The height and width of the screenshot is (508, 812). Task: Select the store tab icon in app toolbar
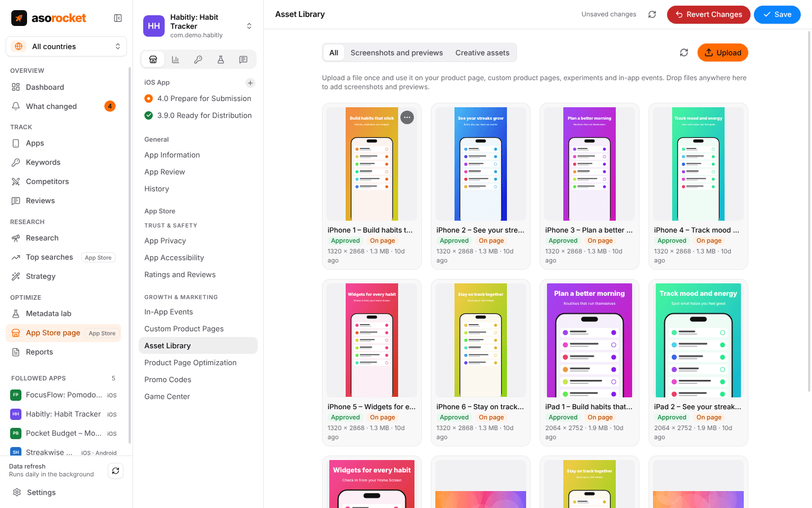click(153, 59)
